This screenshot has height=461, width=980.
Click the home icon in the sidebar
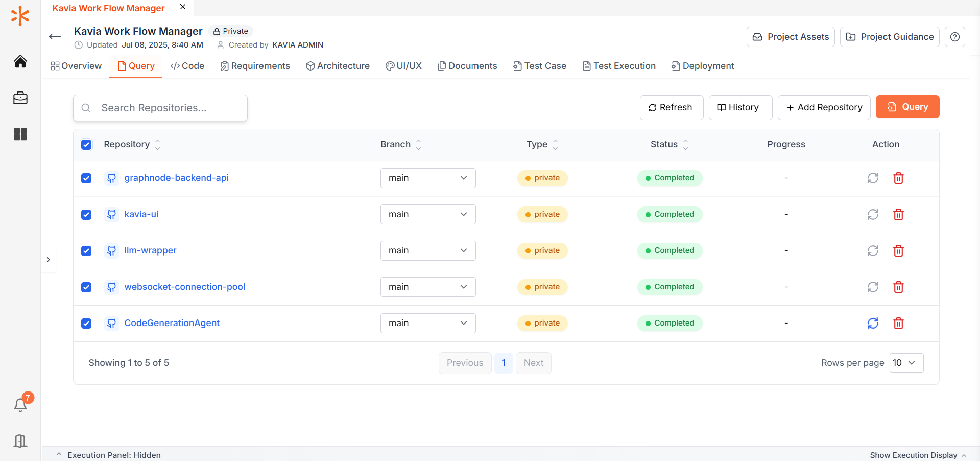click(x=20, y=62)
